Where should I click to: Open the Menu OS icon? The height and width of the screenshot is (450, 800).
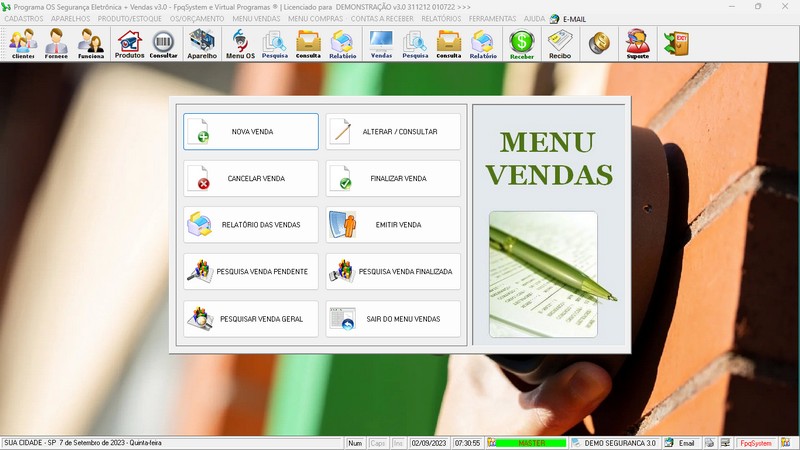coord(240,44)
